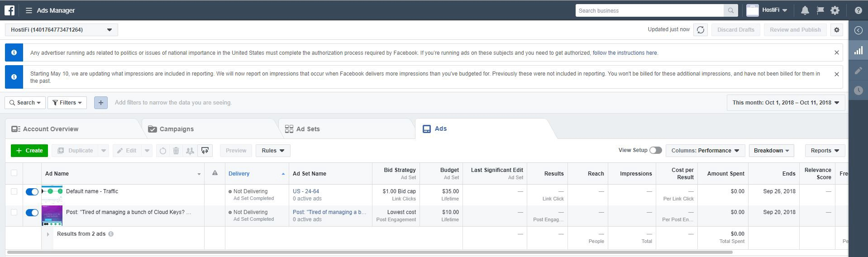Toggle the View Setup switch

(x=655, y=150)
